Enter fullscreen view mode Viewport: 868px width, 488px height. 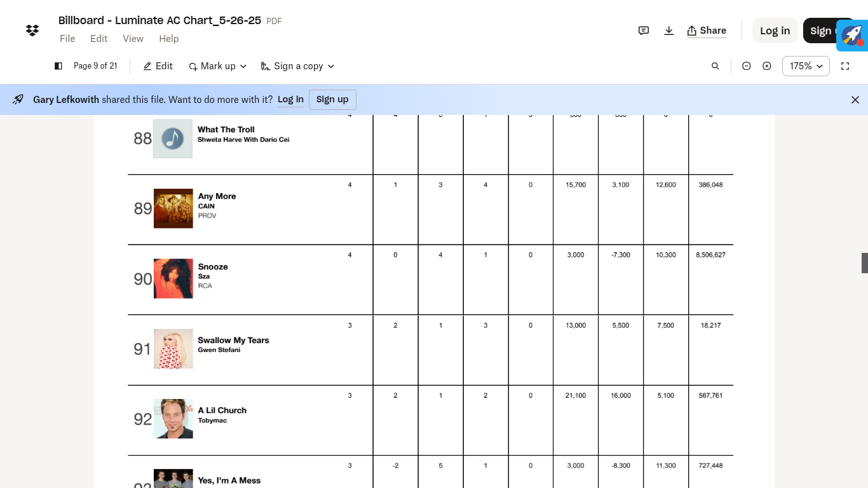(x=845, y=66)
